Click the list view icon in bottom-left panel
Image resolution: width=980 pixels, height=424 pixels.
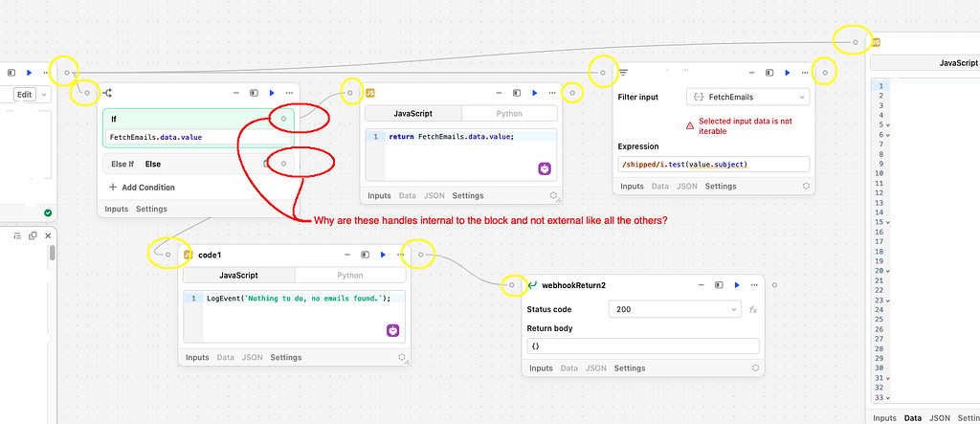(17, 235)
